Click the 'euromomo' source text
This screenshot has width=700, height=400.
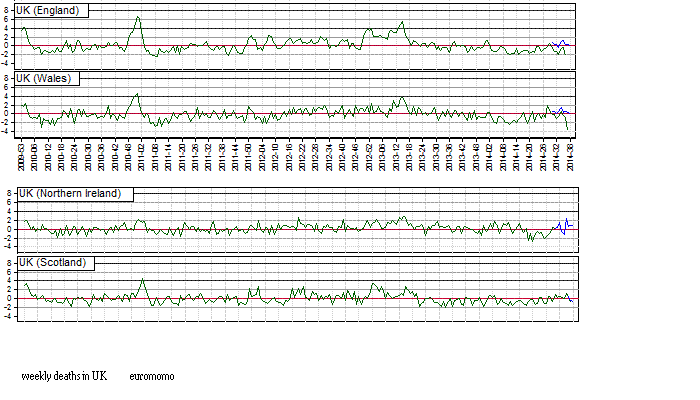[152, 376]
